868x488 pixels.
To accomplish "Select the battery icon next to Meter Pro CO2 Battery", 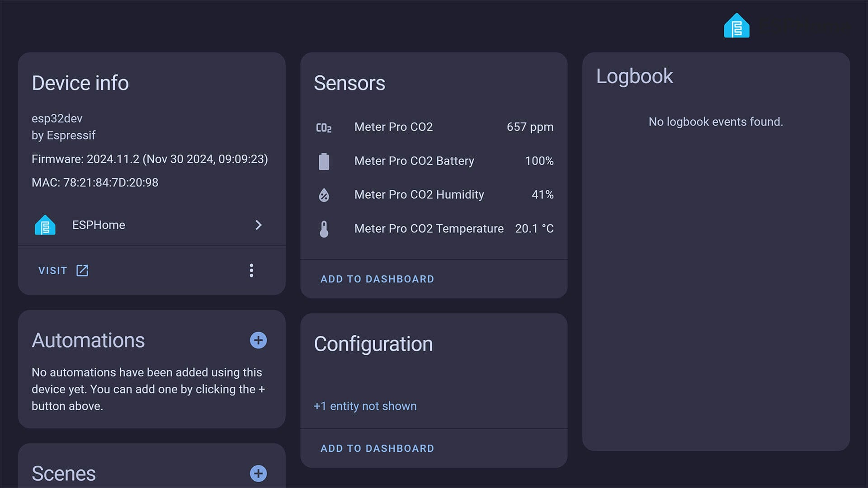I will 324,161.
